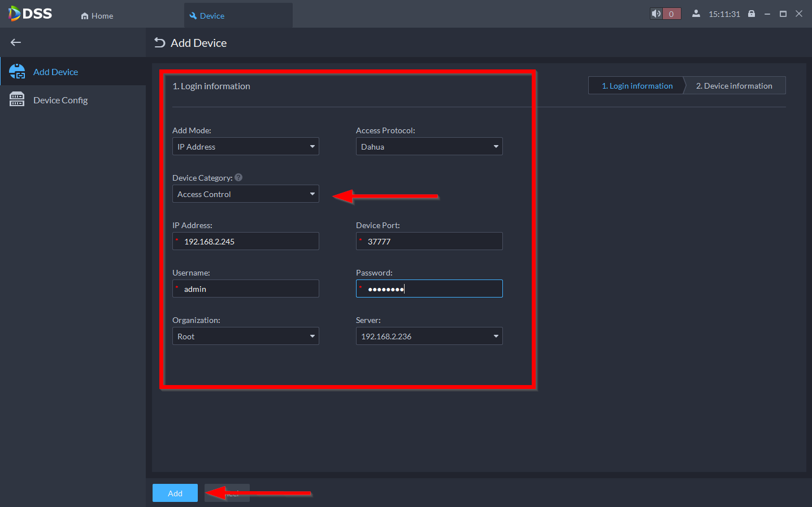812x507 pixels.
Task: Click the Device Category help icon
Action: (x=238, y=177)
